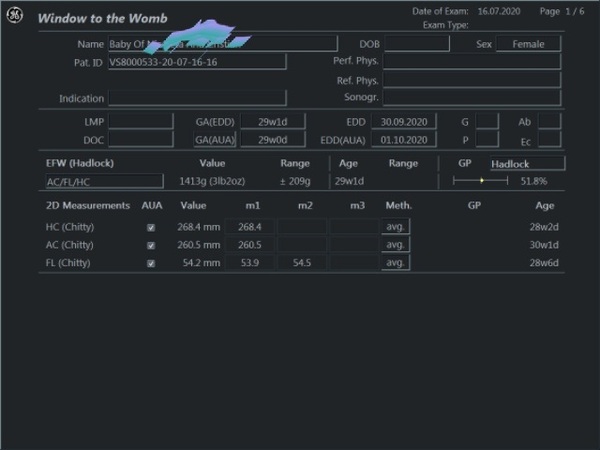
Task: Click the P (para) input box
Action: click(x=487, y=140)
